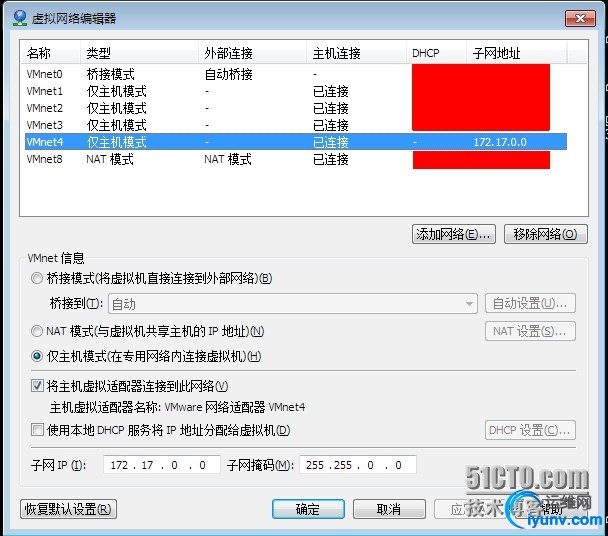Click the 子网地址 column header
608x536 pixels.
516,53
